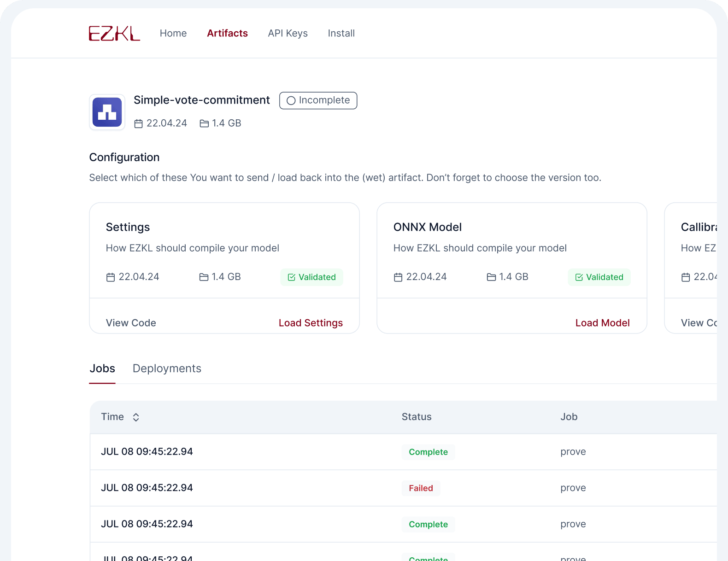
Task: Click the Complete status in the third job row
Action: coord(428,525)
